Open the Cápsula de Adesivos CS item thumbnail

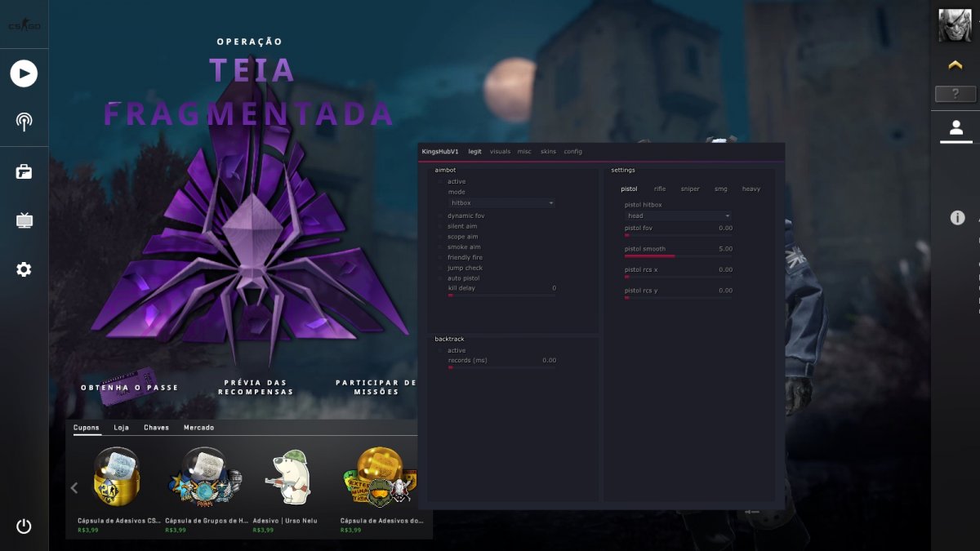[x=117, y=477]
